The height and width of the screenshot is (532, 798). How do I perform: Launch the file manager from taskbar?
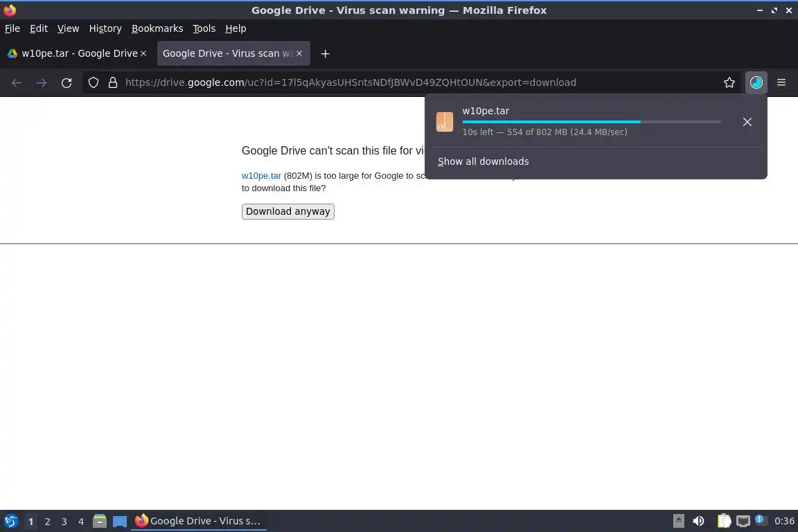point(100,521)
